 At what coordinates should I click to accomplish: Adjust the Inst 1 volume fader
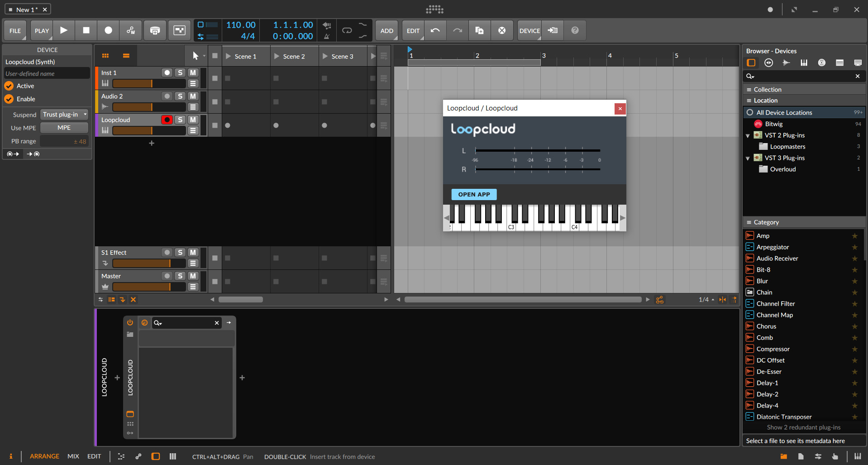[149, 83]
